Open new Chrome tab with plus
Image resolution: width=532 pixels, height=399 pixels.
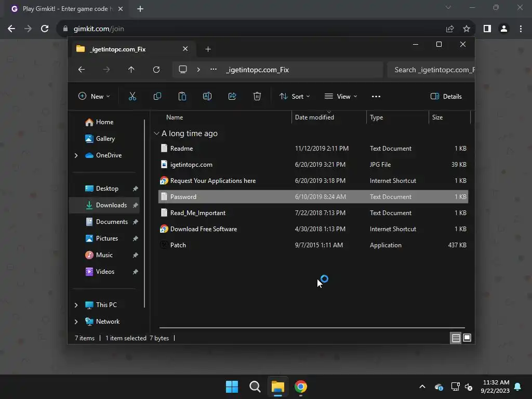tap(140, 9)
